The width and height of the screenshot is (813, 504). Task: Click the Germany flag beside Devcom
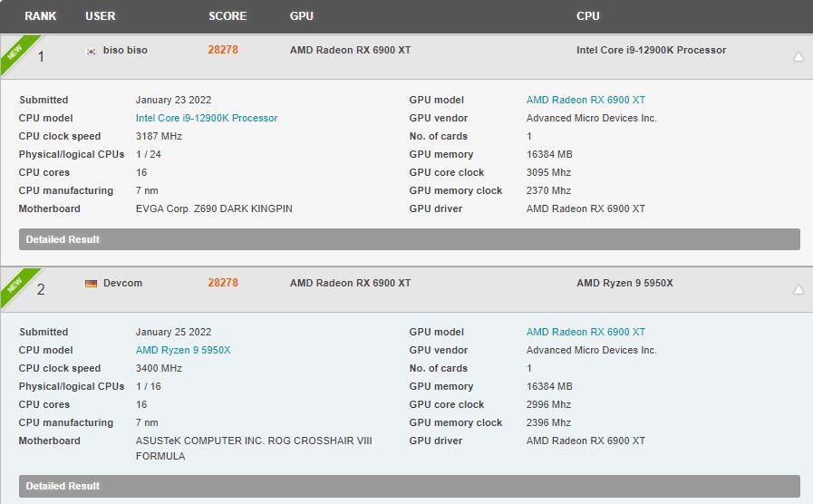(91, 284)
